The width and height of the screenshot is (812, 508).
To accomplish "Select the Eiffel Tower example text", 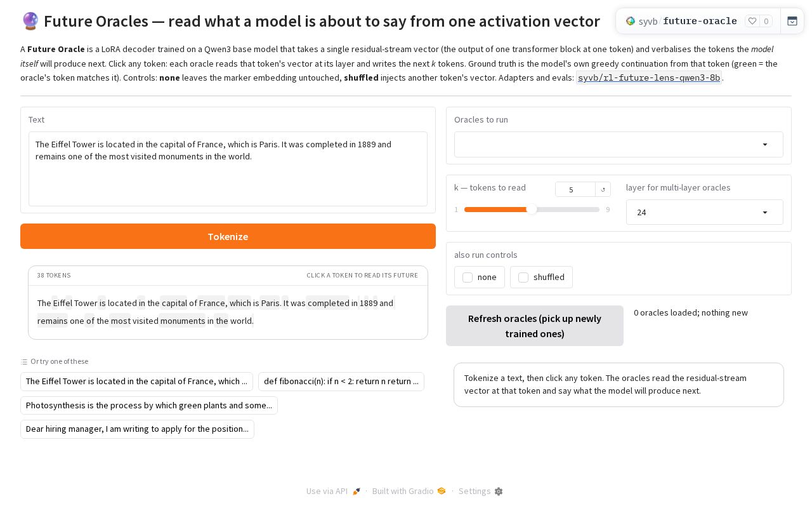I will [x=136, y=381].
